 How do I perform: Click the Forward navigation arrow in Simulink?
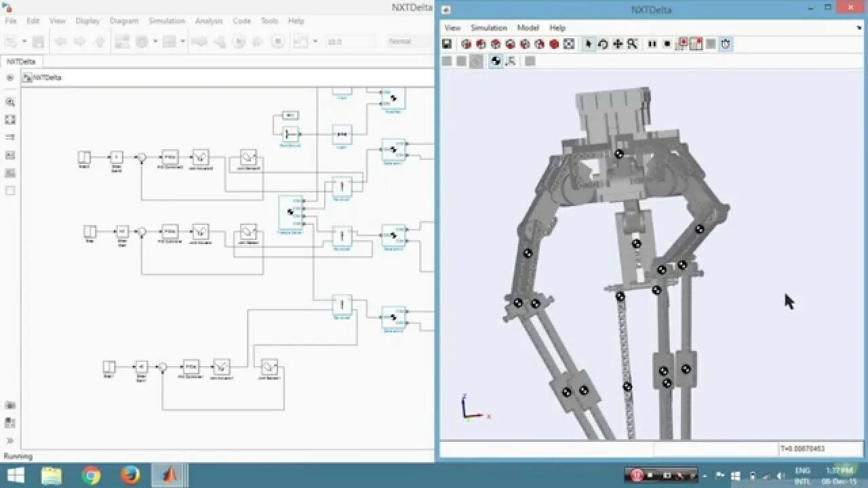click(x=80, y=42)
